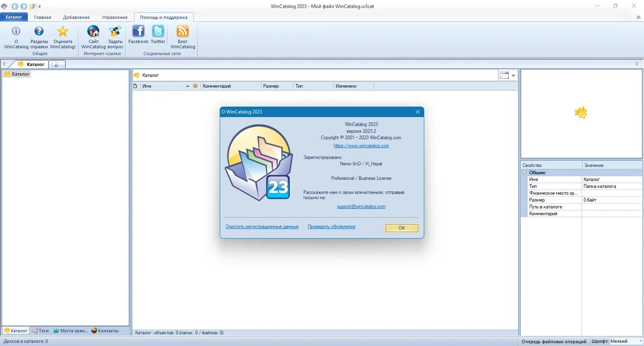Click the forward arrow in quick access toolbar
This screenshot has width=644, height=346.
pos(24,6)
